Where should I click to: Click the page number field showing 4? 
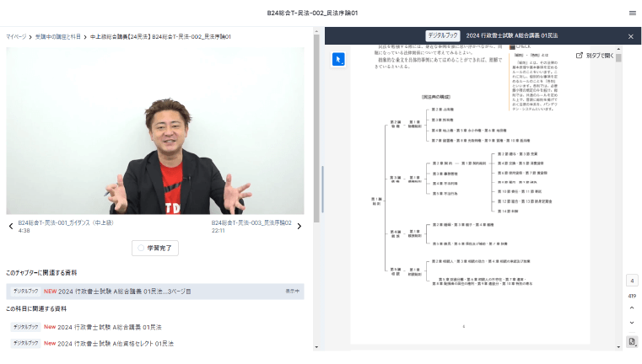pyautogui.click(x=632, y=281)
